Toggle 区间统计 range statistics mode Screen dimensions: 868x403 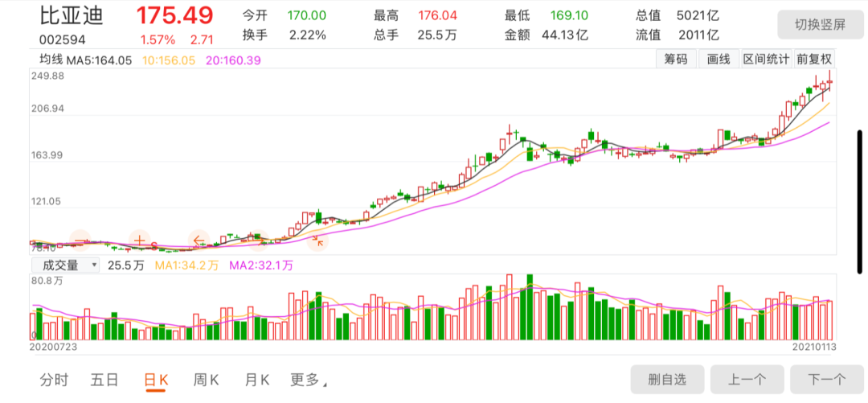coord(766,60)
